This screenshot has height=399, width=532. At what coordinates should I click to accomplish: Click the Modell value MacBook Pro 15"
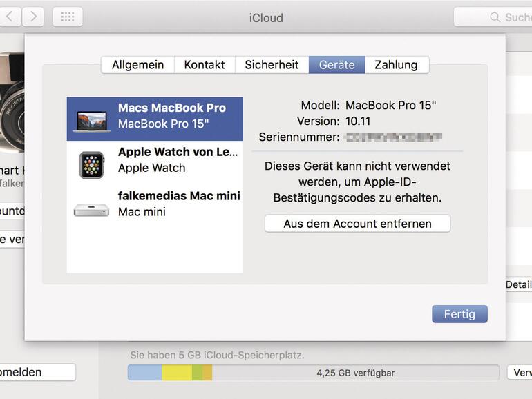click(390, 106)
